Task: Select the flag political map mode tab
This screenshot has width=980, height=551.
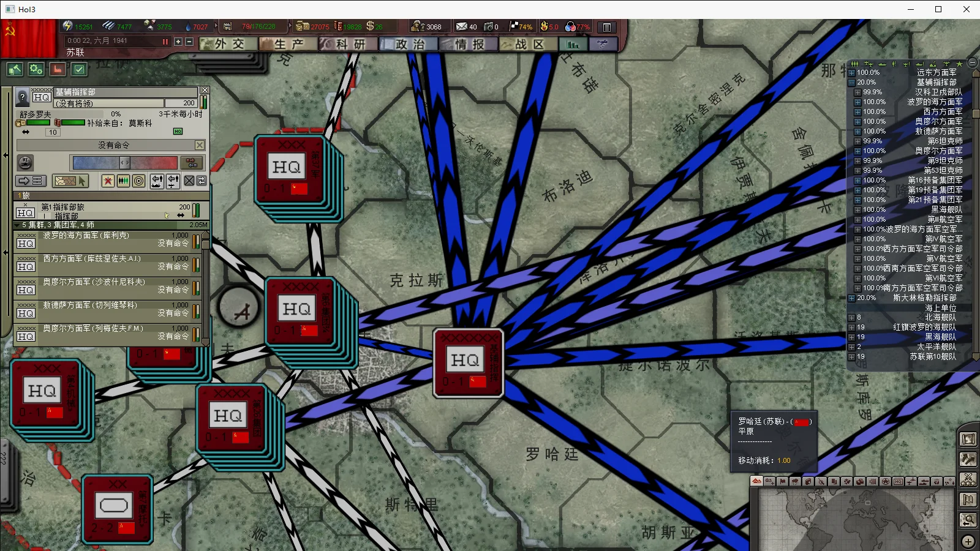Action: click(782, 481)
